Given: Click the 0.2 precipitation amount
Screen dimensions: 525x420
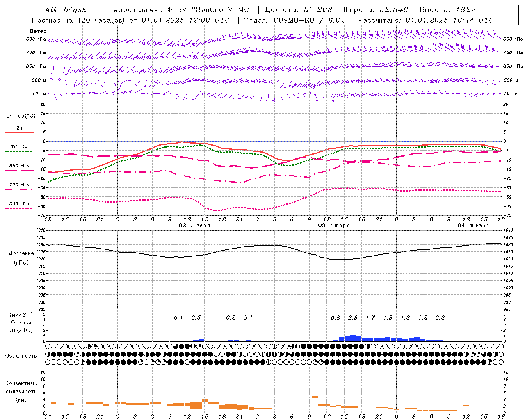Looking at the screenshot, I should point(231,318).
